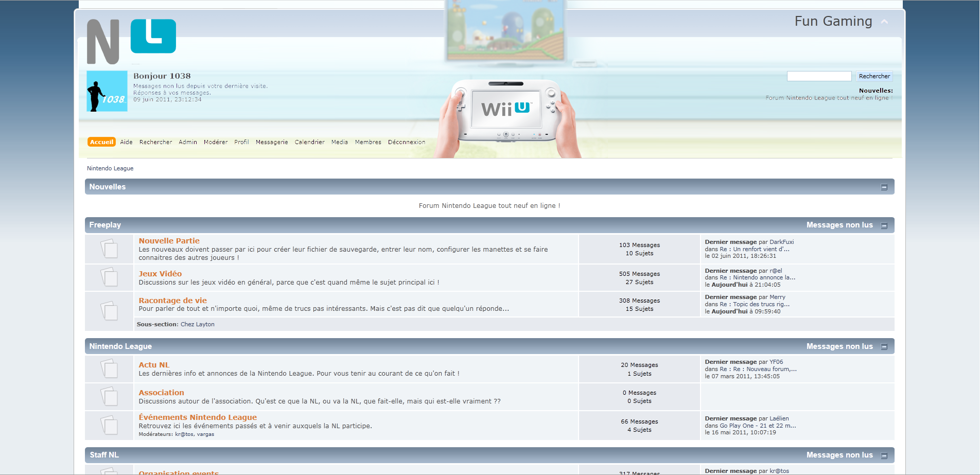View r@el's profile from last message
This screenshot has width=980, height=475.
(x=776, y=271)
